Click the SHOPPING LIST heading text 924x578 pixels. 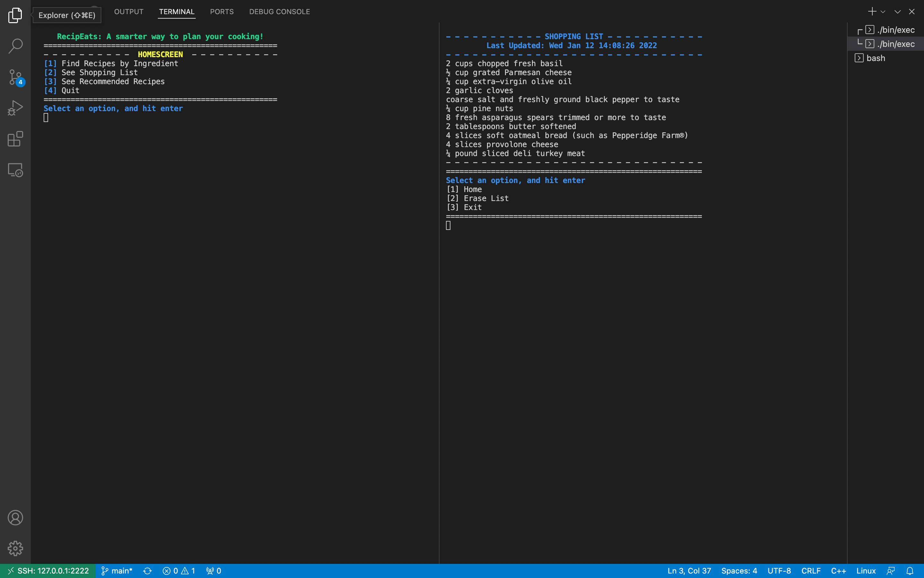tap(574, 37)
